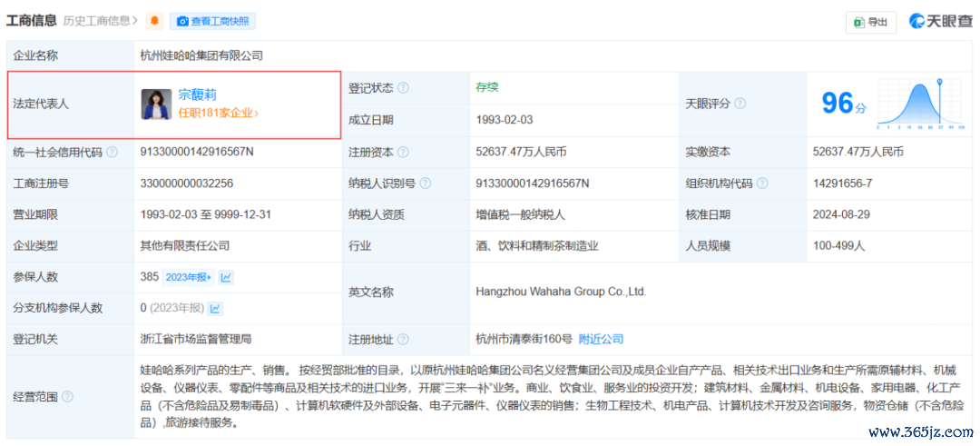
Task: Click the 导出 export button
Action: pyautogui.click(x=870, y=22)
